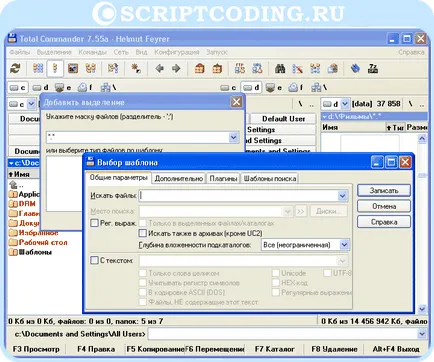
Task: Open the Выделение menu
Action: tap(54, 52)
